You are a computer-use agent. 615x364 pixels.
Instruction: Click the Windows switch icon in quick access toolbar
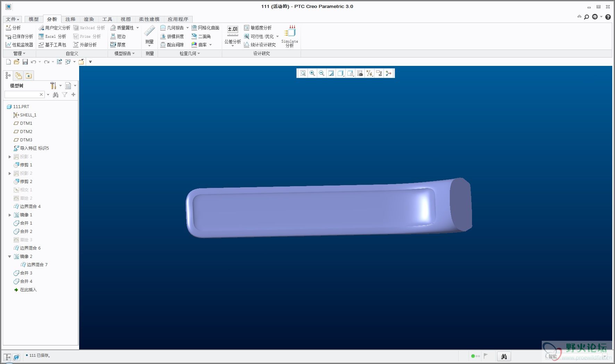click(68, 62)
